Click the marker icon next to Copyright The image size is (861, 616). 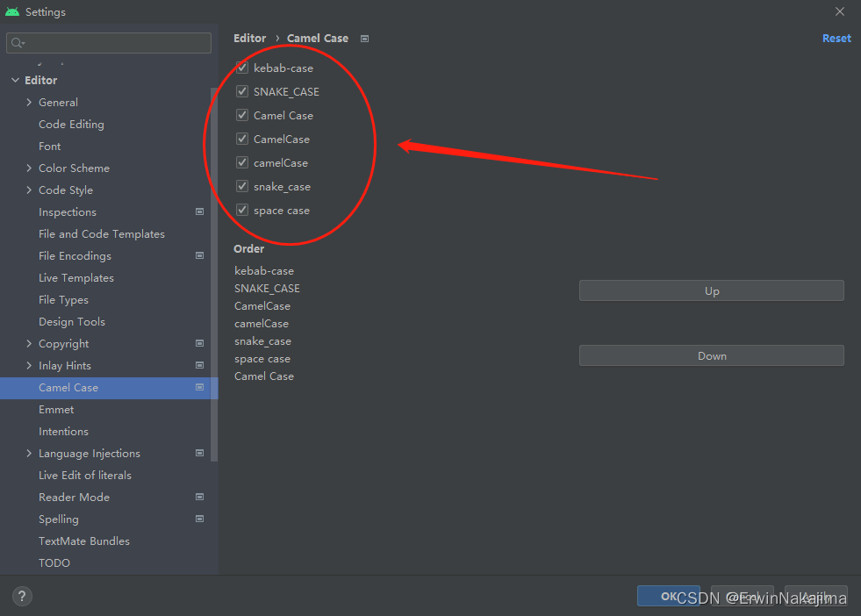pyautogui.click(x=199, y=343)
